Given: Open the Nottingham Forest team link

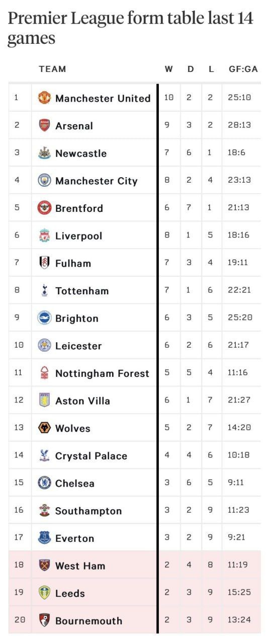Looking at the screenshot, I should click(x=102, y=373).
